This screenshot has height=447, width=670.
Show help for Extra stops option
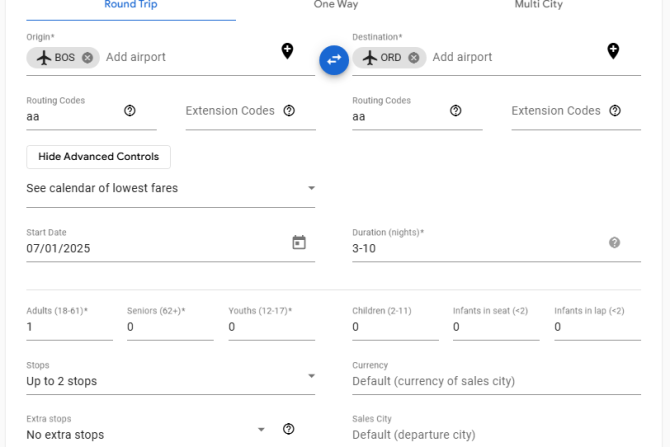point(288,429)
